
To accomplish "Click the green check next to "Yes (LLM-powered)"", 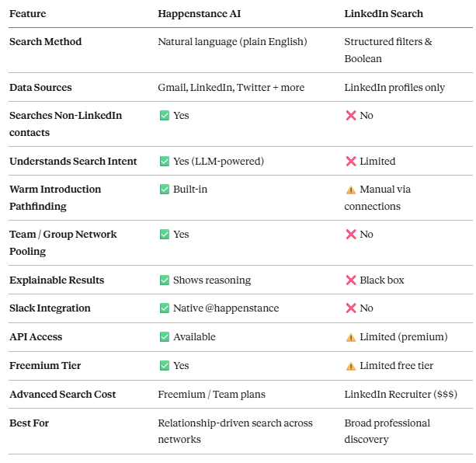I will tap(164, 162).
